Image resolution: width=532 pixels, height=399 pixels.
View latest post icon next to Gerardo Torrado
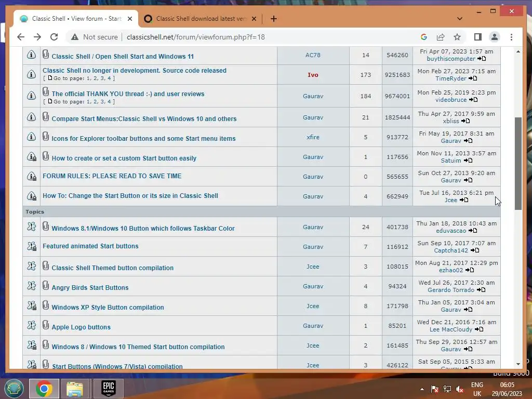[x=481, y=290]
